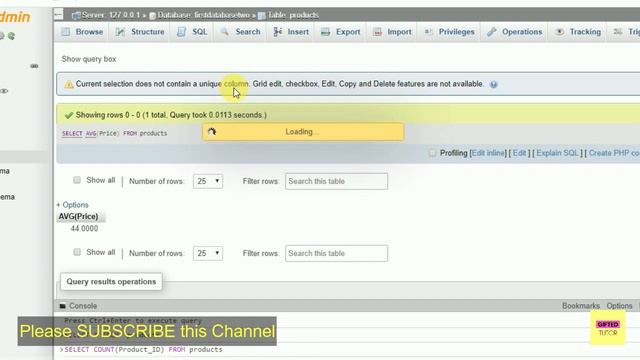Open the Privileges tab
The image size is (640, 360).
click(449, 32)
